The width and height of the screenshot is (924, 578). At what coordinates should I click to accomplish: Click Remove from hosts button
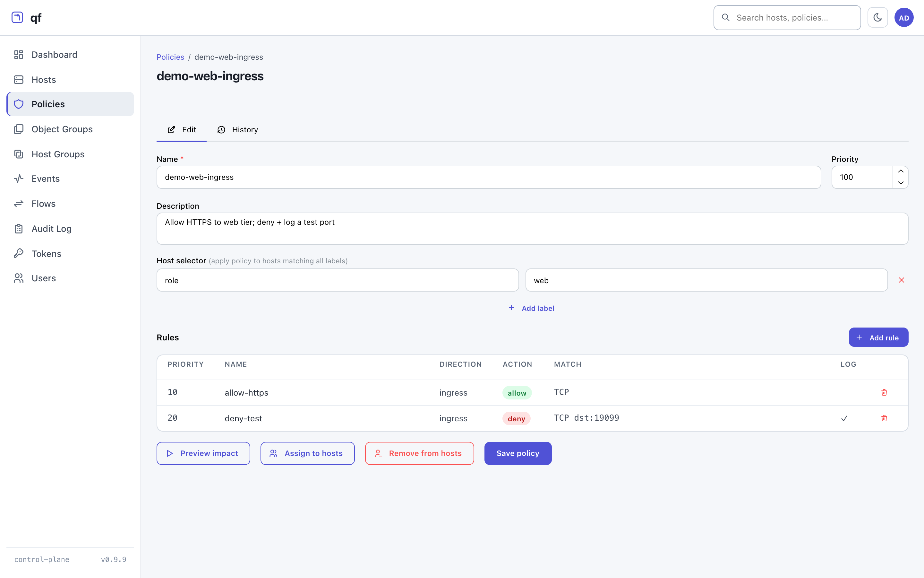coord(419,453)
